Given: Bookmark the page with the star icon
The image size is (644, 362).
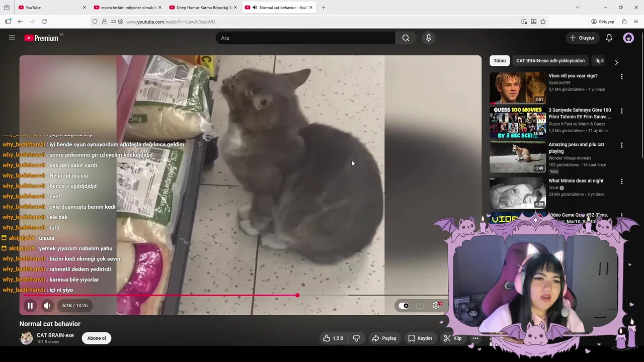Looking at the screenshot, I should coord(543,22).
